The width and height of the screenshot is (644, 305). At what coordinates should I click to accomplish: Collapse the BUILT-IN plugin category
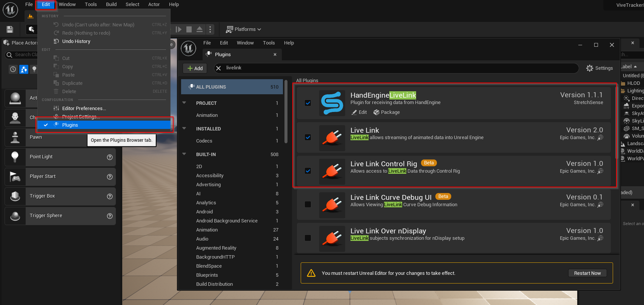click(x=184, y=154)
